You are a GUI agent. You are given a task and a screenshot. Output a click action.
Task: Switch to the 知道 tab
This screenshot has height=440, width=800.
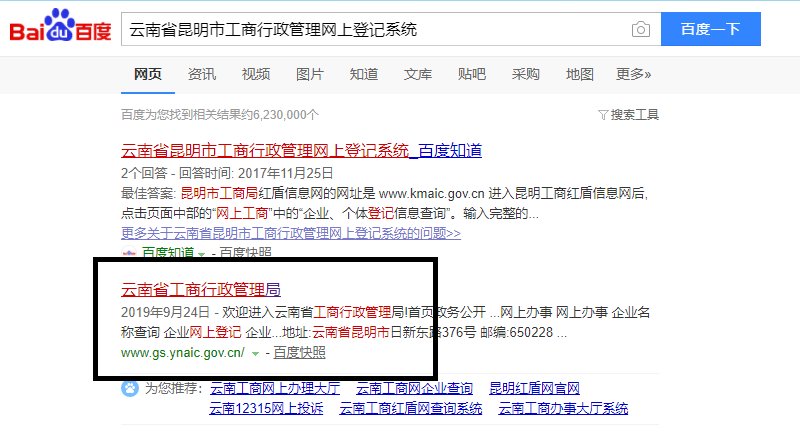[364, 75]
